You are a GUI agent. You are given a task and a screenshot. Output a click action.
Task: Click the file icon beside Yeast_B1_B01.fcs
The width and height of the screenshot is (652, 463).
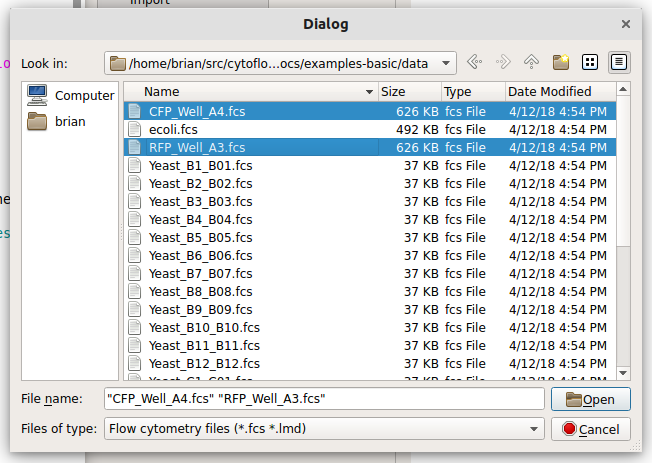[x=134, y=166]
